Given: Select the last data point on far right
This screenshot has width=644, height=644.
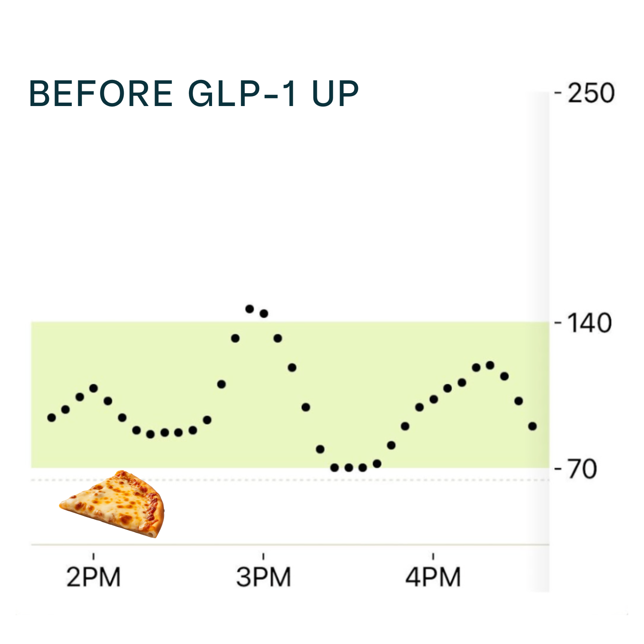Looking at the screenshot, I should (532, 426).
